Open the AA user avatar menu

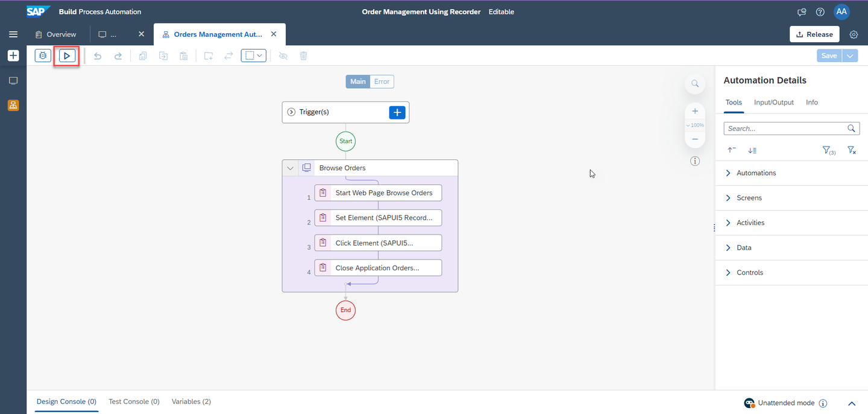click(841, 11)
